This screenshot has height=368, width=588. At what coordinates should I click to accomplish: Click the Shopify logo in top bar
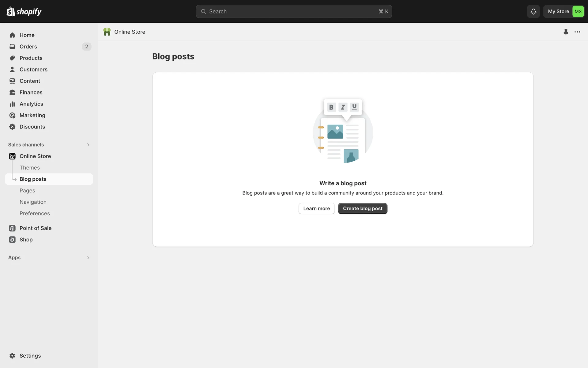coord(24,11)
